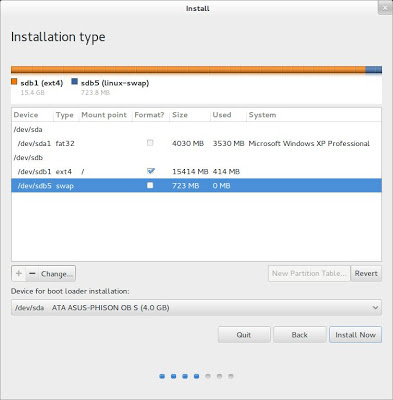The image size is (393, 400).
Task: Click the System column header
Action: [x=314, y=115]
